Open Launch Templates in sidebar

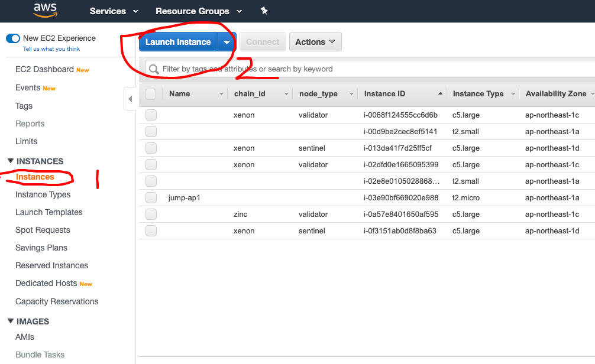tap(49, 212)
